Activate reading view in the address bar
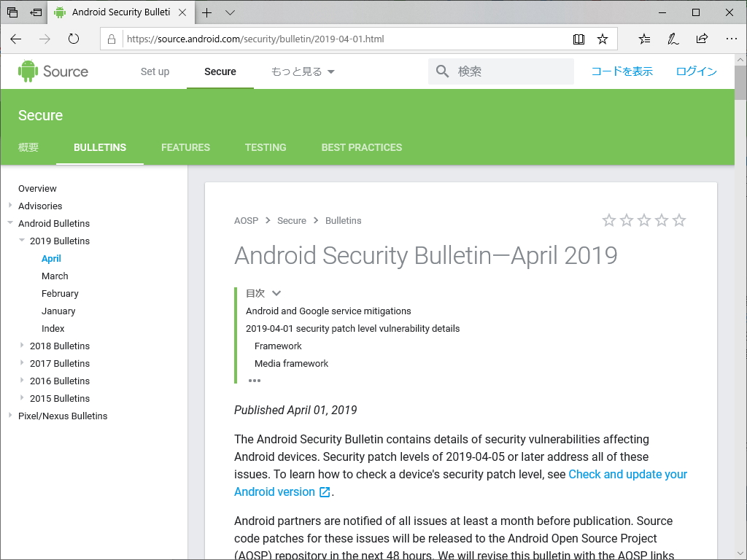The image size is (747, 560). 578,39
